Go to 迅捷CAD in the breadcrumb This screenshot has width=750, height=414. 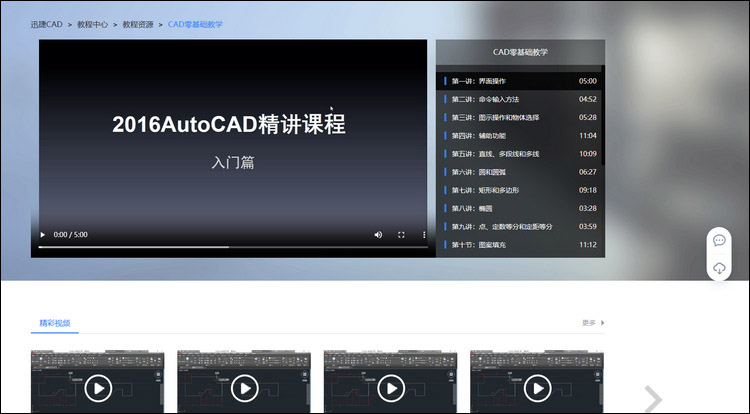click(46, 24)
